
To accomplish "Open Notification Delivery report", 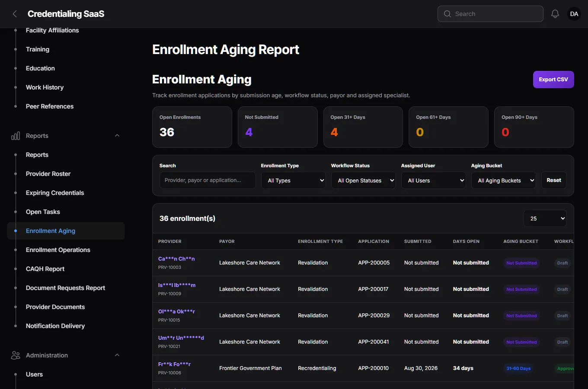I will click(55, 326).
